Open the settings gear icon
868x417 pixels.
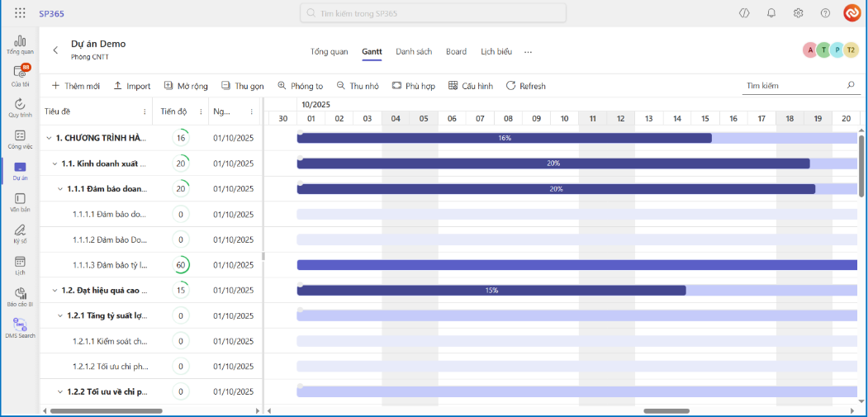pos(798,13)
